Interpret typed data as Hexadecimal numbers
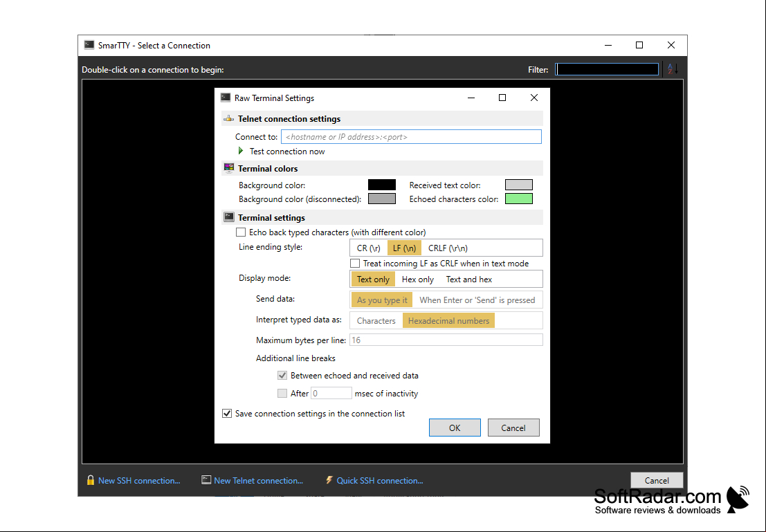Viewport: 766px width, 532px height. click(x=448, y=321)
